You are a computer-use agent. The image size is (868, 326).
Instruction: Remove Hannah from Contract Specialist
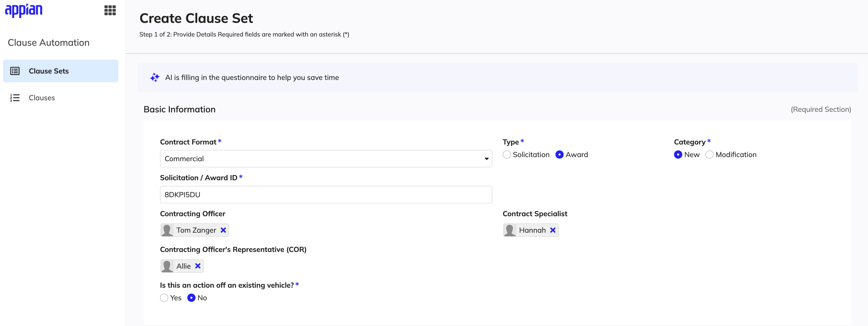[553, 230]
